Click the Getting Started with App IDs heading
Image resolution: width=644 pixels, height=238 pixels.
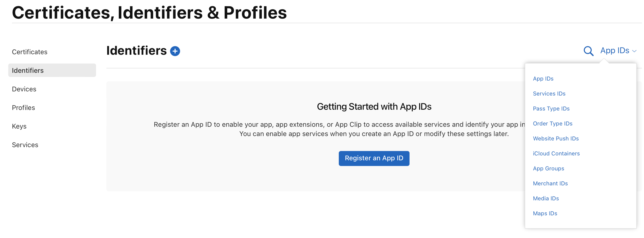click(x=374, y=107)
